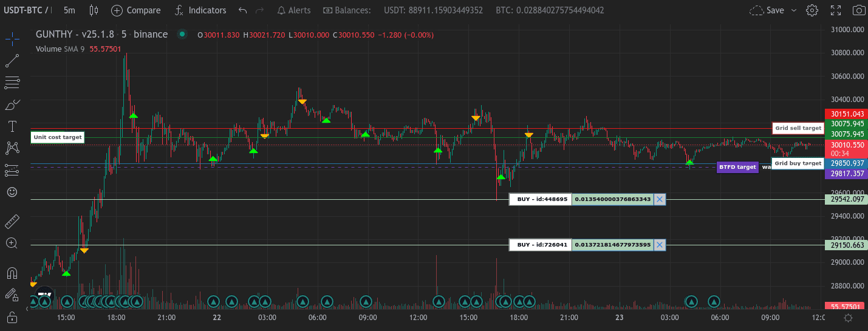Click the zoom in magnifier tool
The width and height of the screenshot is (868, 331).
point(12,243)
